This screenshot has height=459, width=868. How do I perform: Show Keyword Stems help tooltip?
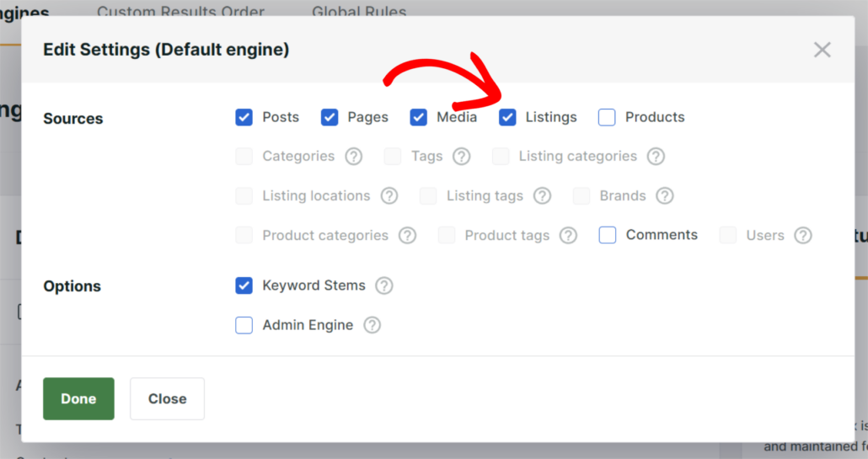point(384,286)
